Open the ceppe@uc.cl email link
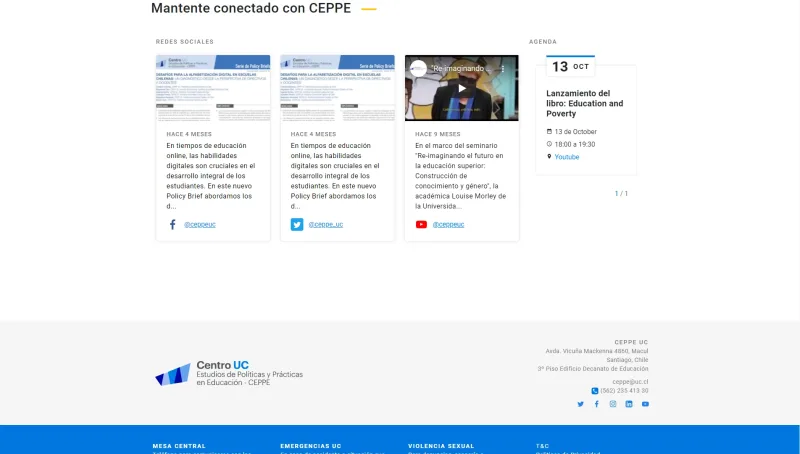The image size is (800, 454). click(630, 382)
